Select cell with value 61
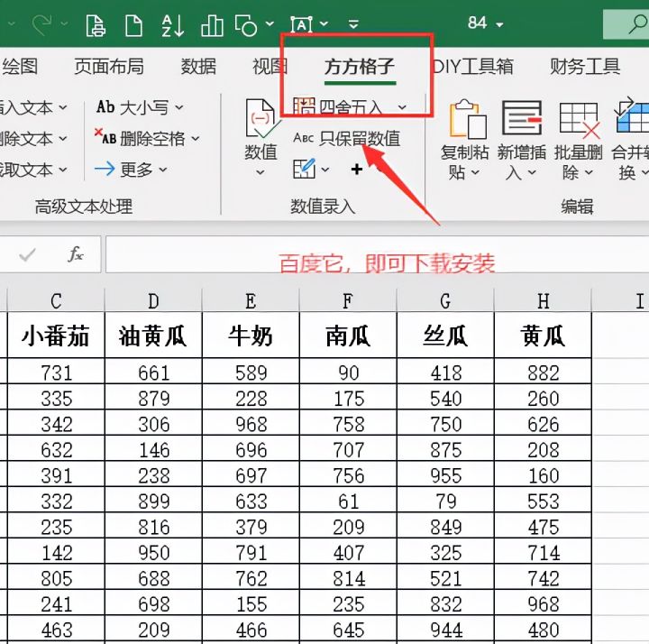The height and width of the screenshot is (644, 649). click(348, 501)
